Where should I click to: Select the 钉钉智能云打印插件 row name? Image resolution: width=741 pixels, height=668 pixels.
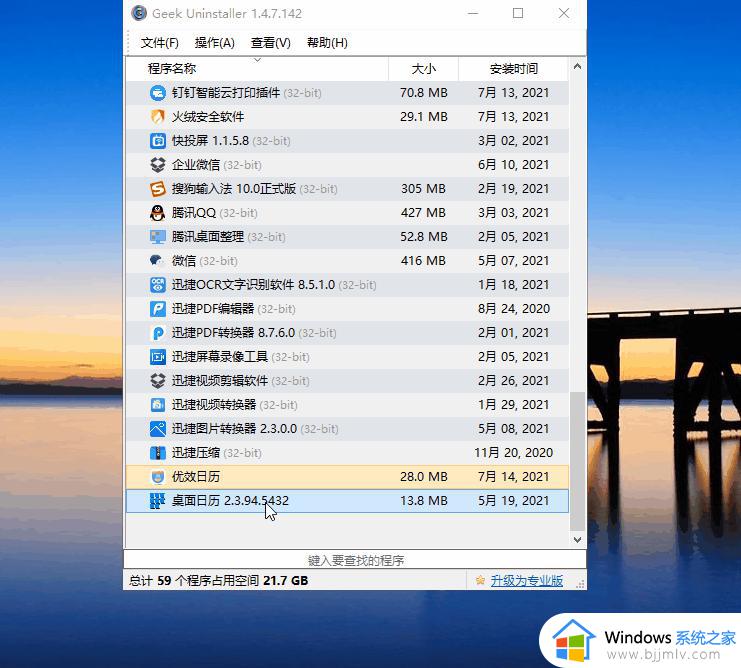click(225, 93)
